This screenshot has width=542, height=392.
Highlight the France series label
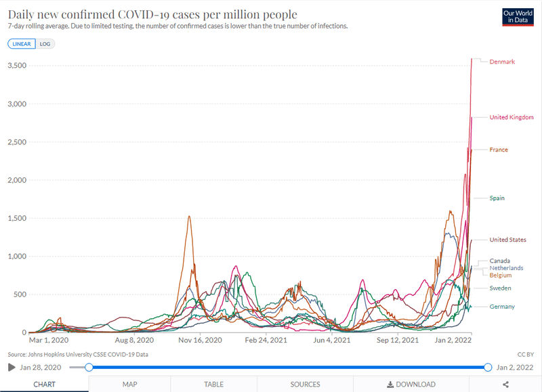click(499, 150)
